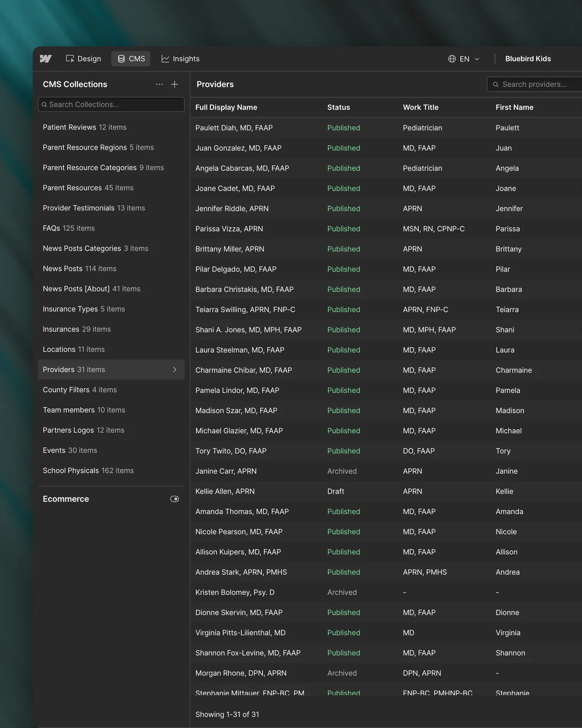Click the Bluebird Kids site name
Viewport: 582px width, 728px height.
528,59
